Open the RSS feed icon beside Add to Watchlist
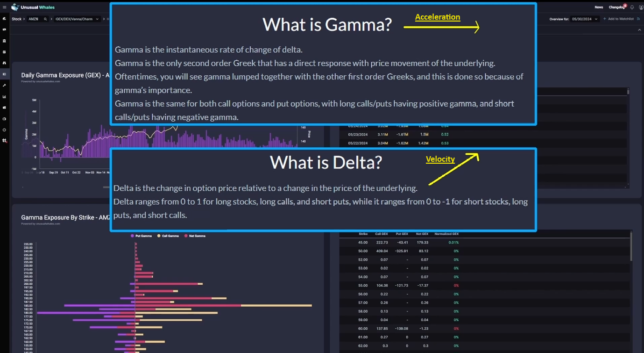 coord(638,19)
